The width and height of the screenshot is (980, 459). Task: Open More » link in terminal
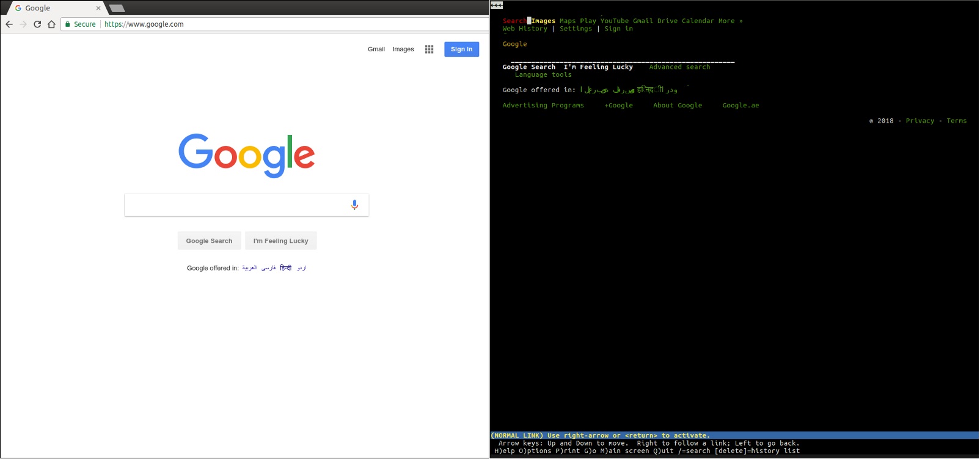pyautogui.click(x=731, y=21)
